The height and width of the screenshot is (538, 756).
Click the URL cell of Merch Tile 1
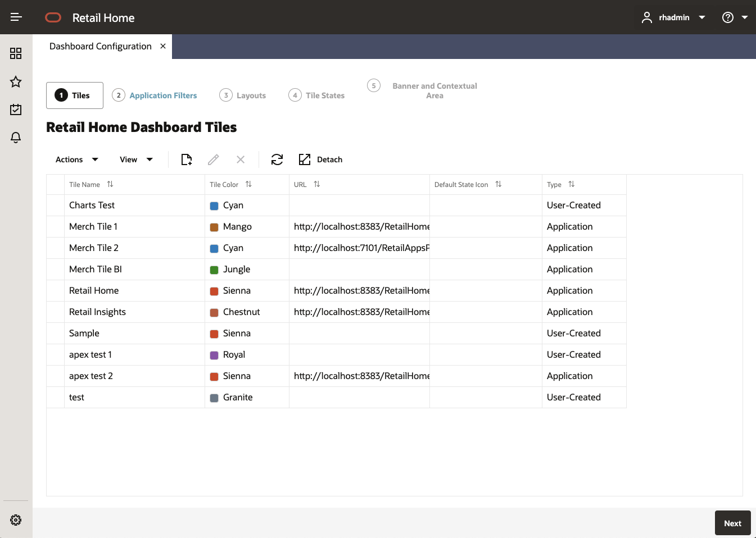coord(360,227)
